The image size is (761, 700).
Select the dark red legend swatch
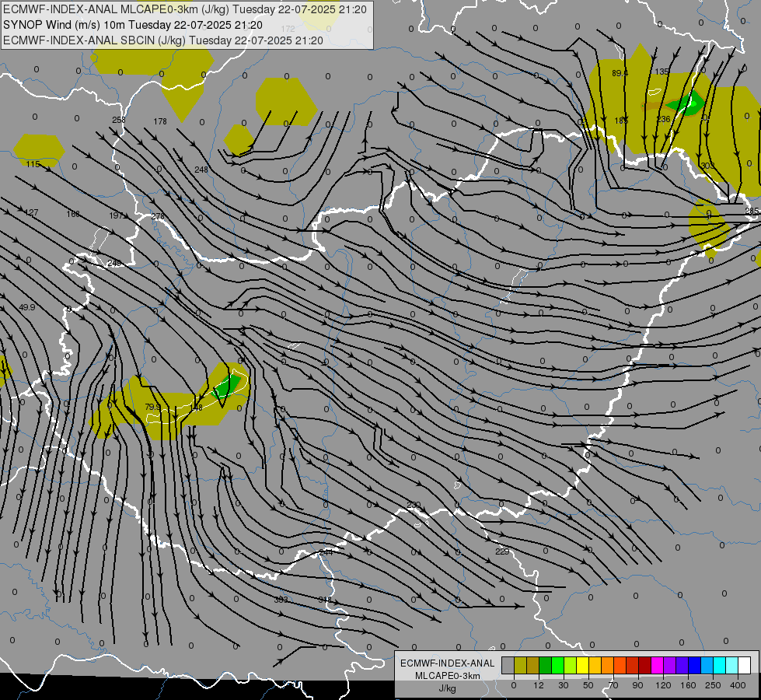[644, 665]
